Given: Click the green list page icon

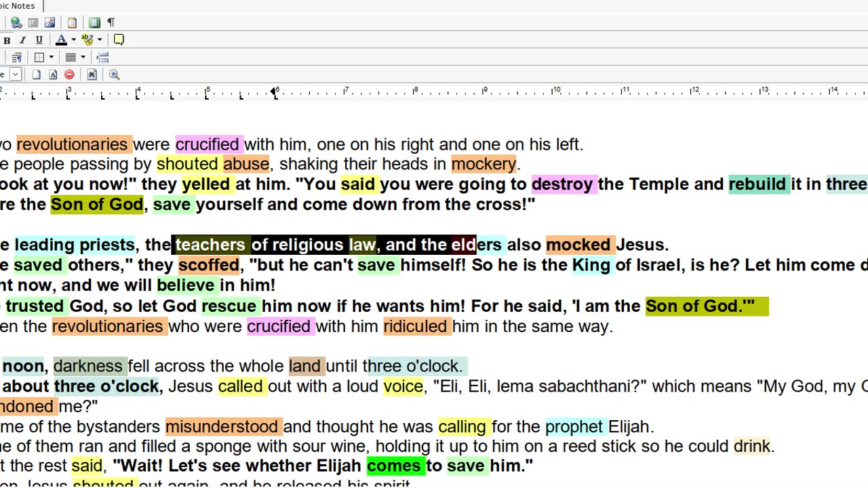Looking at the screenshot, I should point(94,22).
